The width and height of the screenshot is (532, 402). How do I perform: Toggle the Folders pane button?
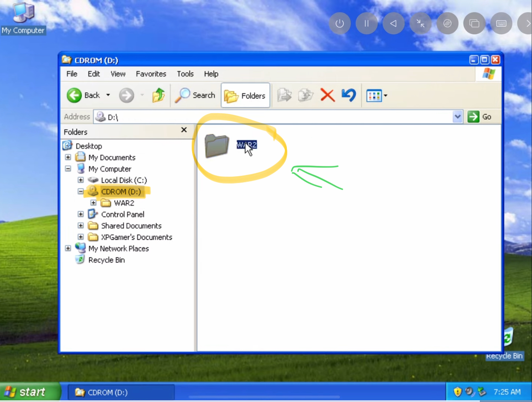[245, 95]
